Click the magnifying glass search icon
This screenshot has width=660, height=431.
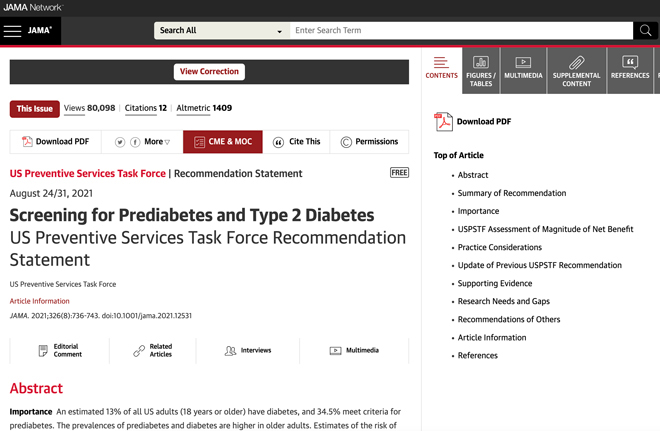coord(646,30)
